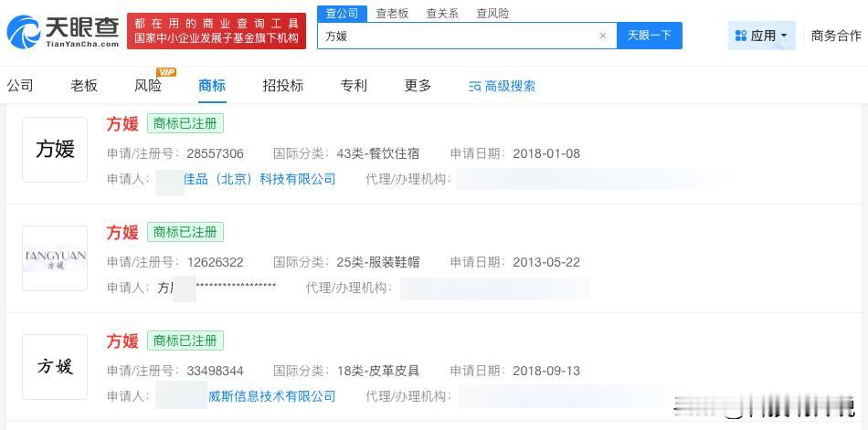Click the TianYanCha logo
This screenshot has height=430, width=868.
click(62, 32)
